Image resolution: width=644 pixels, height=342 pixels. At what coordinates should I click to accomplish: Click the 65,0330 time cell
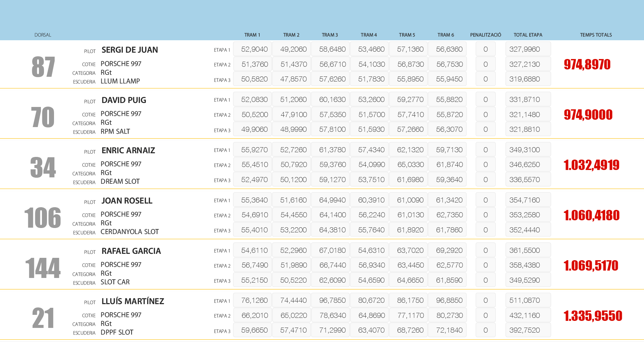(x=410, y=165)
